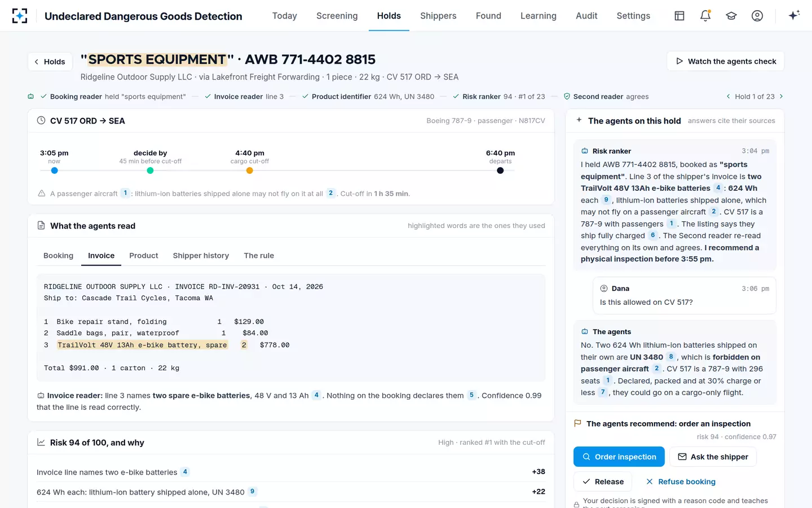Click Ask the shipper
This screenshot has height=508, width=812.
point(713,457)
